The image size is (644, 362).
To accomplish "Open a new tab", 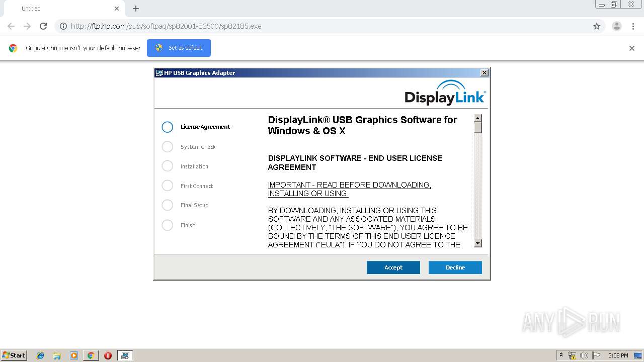I will [x=136, y=9].
